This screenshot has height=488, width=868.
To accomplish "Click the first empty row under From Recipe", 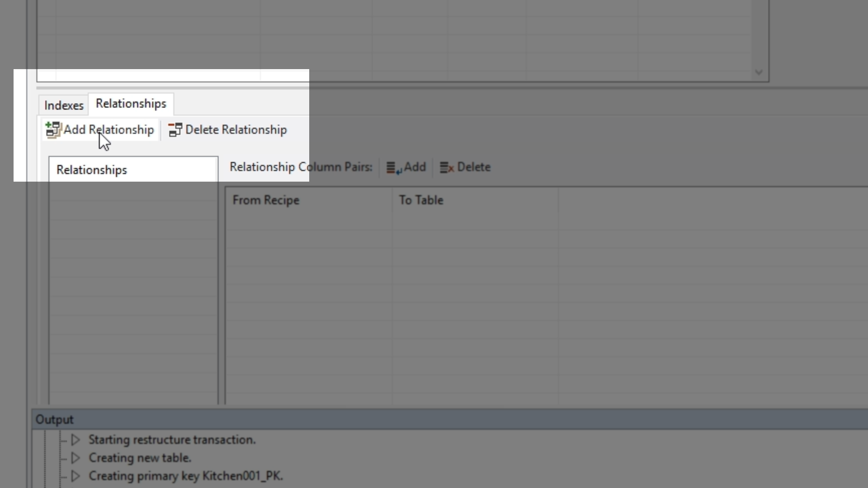I will (x=309, y=220).
